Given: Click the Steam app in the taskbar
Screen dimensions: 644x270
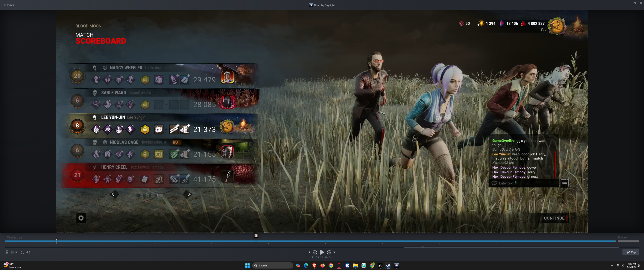Looking at the screenshot, I should 388,265.
